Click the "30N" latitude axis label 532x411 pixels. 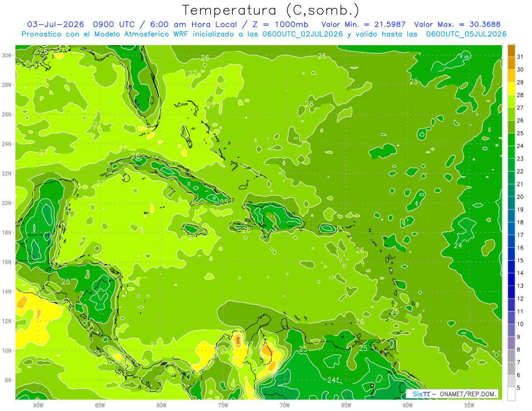[8, 55]
